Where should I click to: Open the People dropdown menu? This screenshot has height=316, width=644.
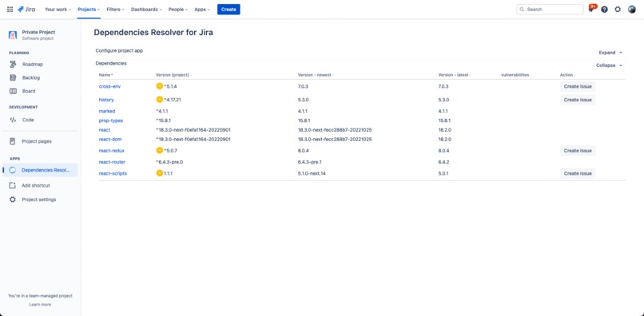click(178, 9)
